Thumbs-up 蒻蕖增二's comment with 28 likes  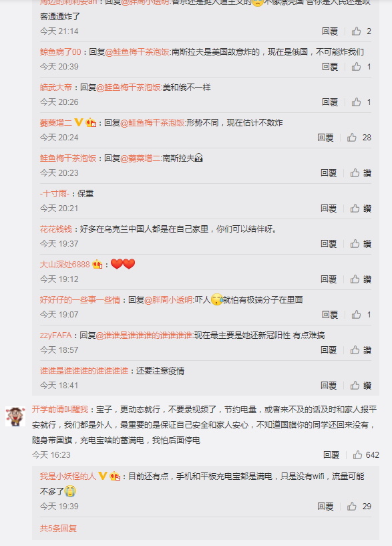point(352,138)
